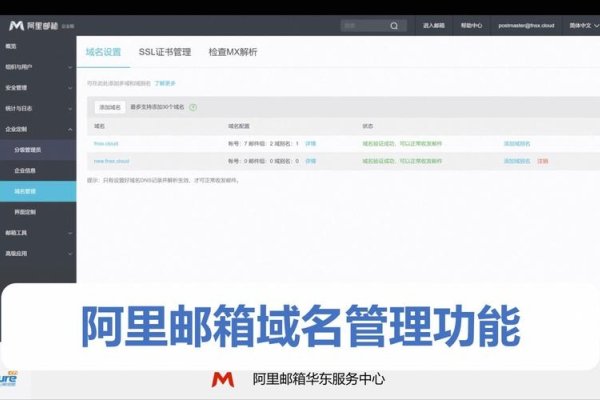Click the green help question mark icon
Image resolution: width=600 pixels, height=400 pixels.
pyautogui.click(x=193, y=107)
